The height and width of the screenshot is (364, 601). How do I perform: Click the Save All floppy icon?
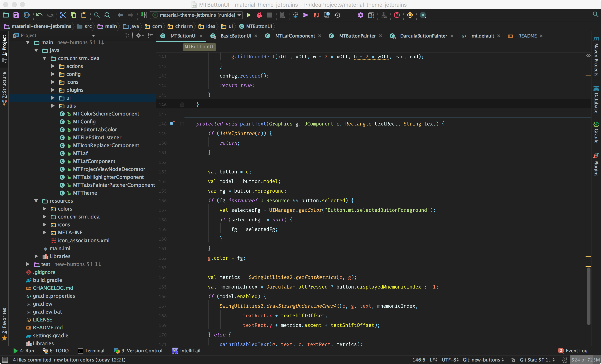(x=16, y=15)
